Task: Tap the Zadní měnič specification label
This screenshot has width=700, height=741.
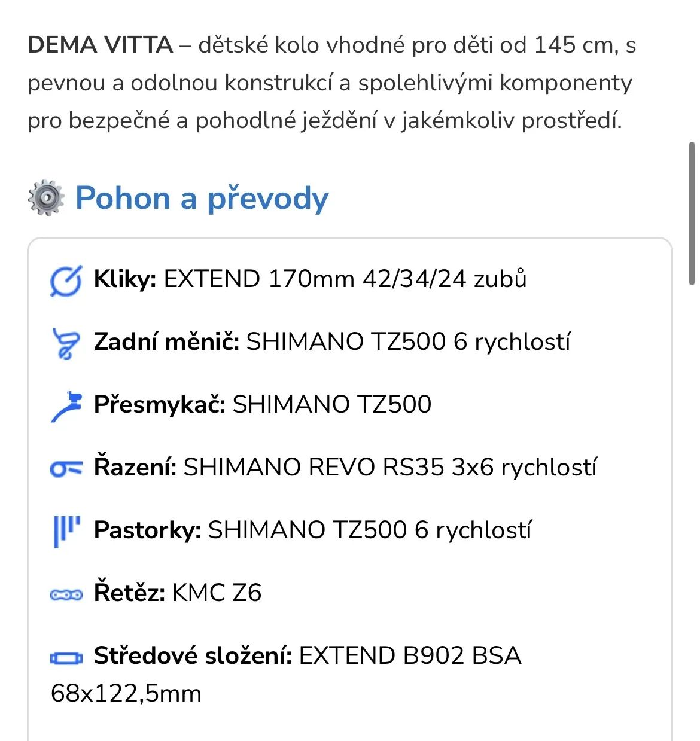Action: 166,342
